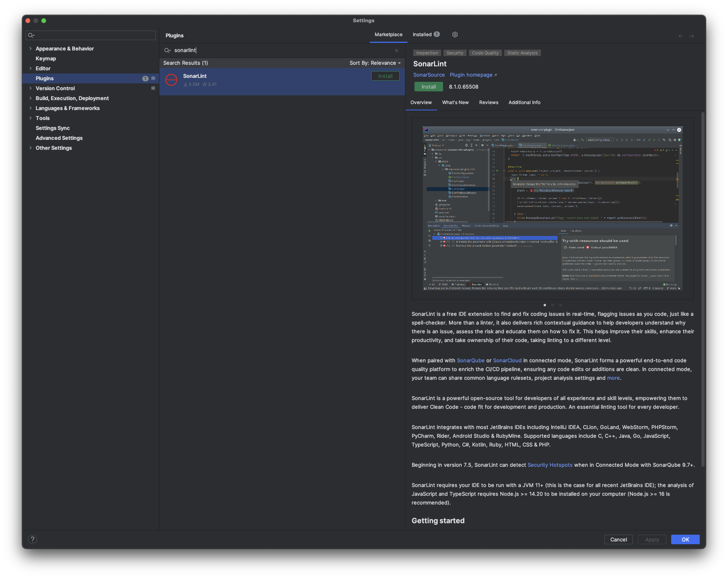This screenshot has width=728, height=578.
Task: Open the Overview tab
Action: coord(421,102)
